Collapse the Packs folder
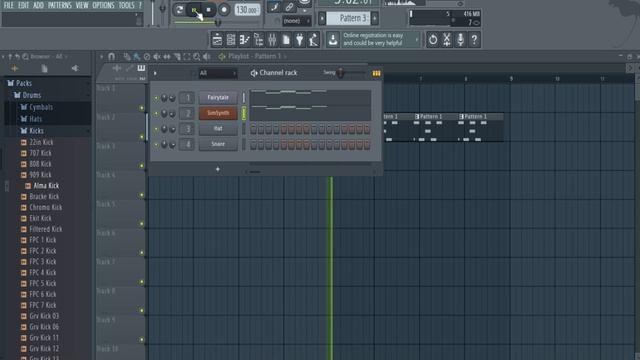The width and height of the screenshot is (640, 360). (x=19, y=83)
